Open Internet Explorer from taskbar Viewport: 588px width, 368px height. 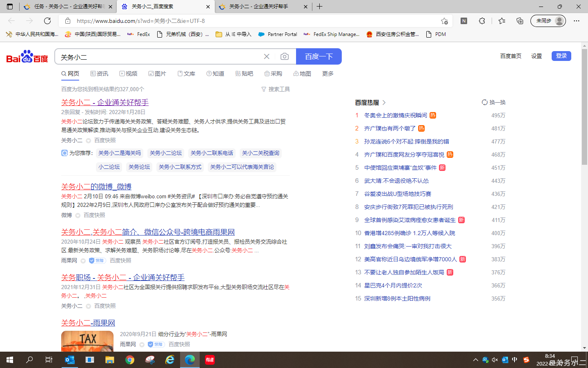pos(170,360)
